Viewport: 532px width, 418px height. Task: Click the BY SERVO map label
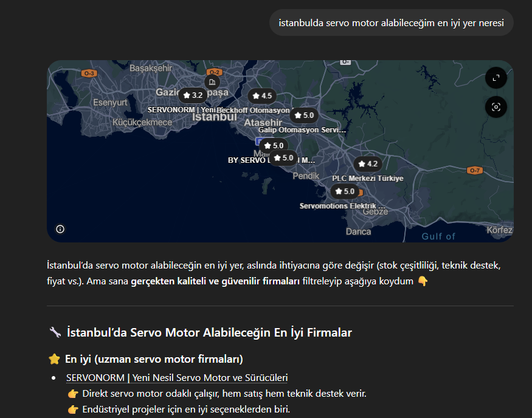(x=271, y=160)
